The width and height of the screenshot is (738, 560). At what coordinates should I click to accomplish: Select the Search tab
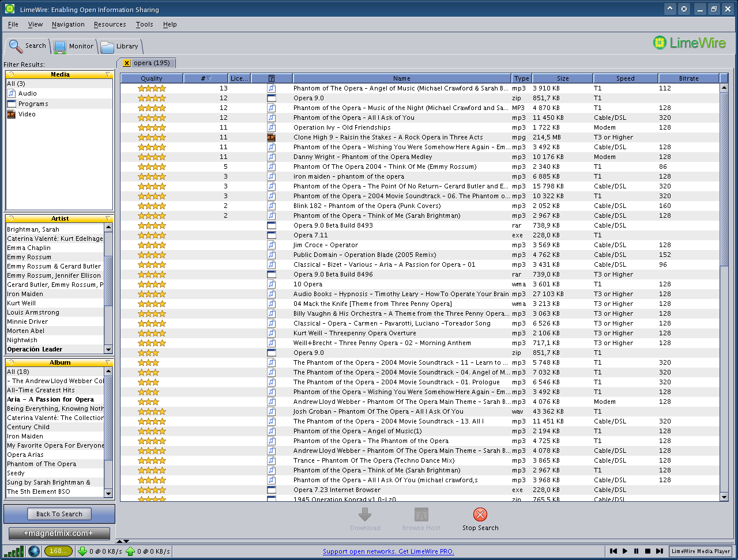(27, 46)
